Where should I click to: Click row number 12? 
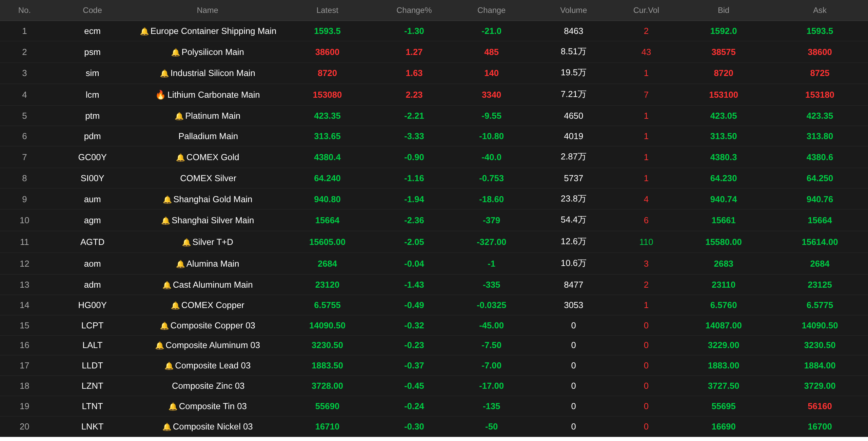coord(24,264)
